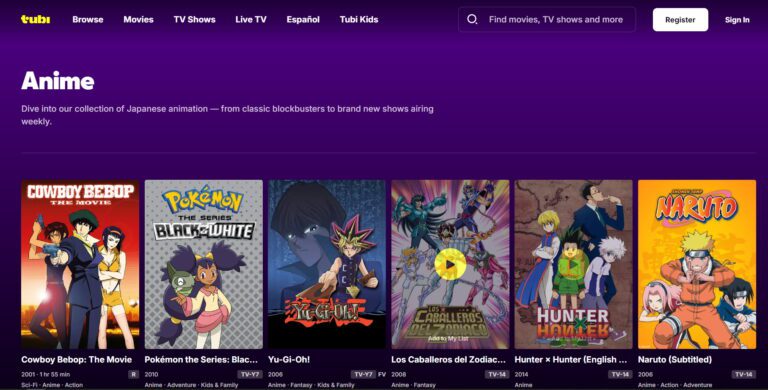Focus the Find movies search field
This screenshot has width=768, height=390.
coord(547,20)
